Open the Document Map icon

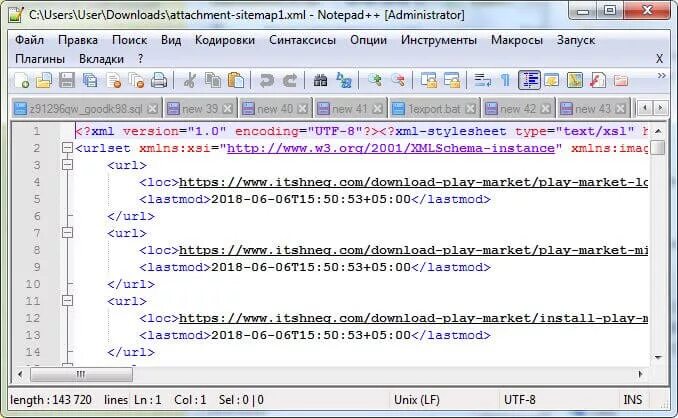pyautogui.click(x=575, y=80)
